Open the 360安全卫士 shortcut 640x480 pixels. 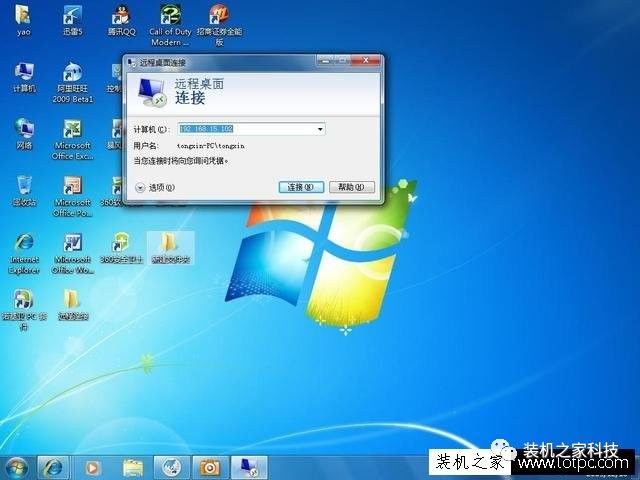pos(121,247)
